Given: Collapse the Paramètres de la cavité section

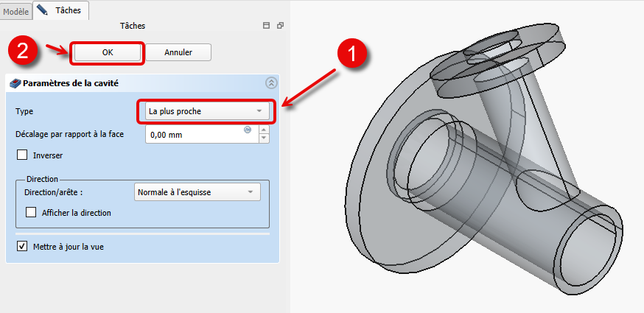Looking at the screenshot, I should coord(270,83).
